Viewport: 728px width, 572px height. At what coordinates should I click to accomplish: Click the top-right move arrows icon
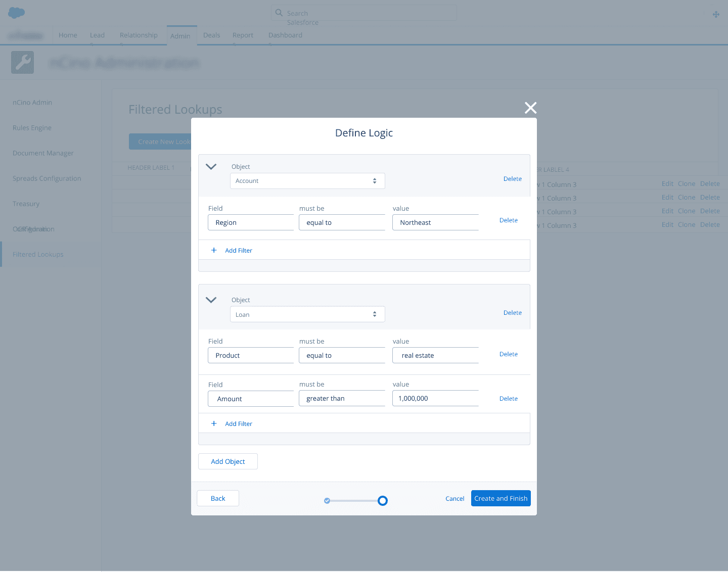716,14
